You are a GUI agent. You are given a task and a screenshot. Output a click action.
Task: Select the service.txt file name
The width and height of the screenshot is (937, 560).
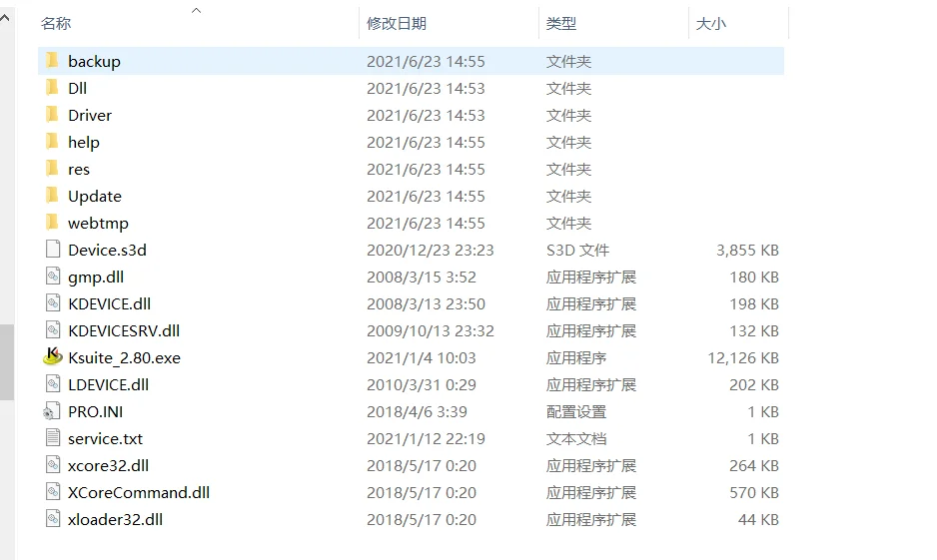105,439
